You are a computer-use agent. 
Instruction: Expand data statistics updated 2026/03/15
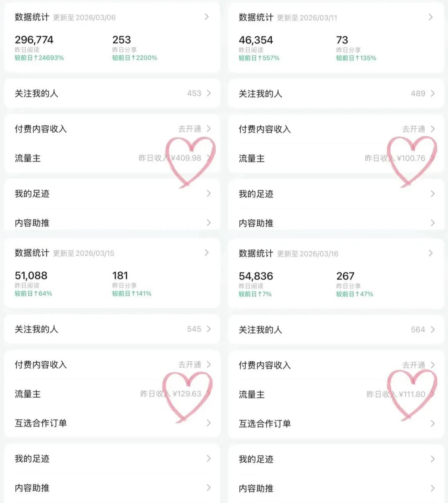click(207, 253)
